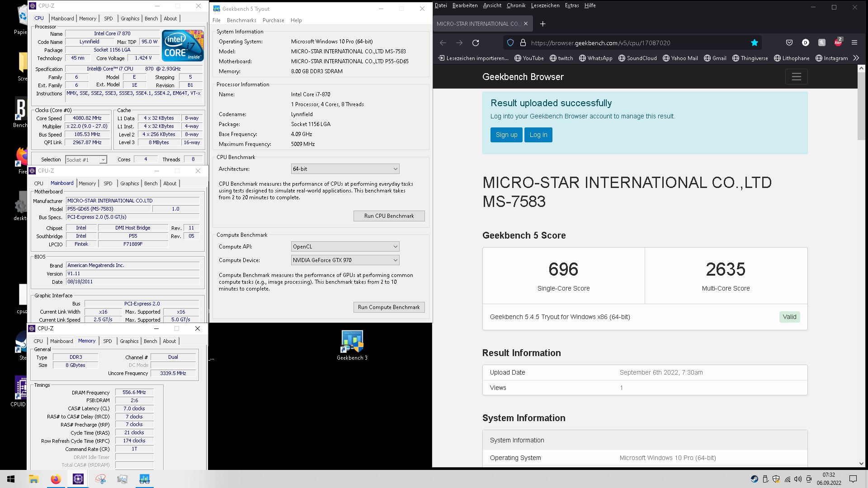
Task: Open the round D extension icon
Action: point(806,42)
